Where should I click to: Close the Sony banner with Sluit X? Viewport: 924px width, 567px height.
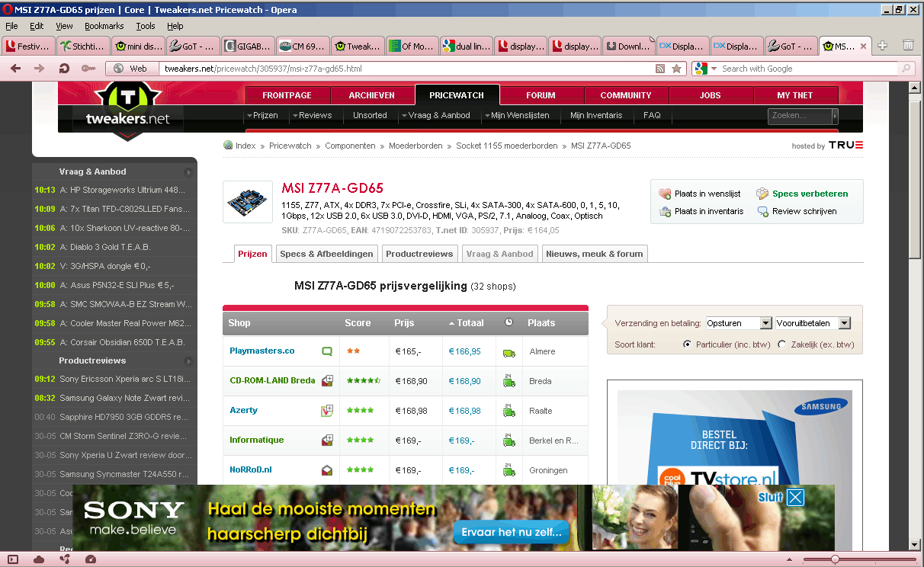[x=795, y=498]
